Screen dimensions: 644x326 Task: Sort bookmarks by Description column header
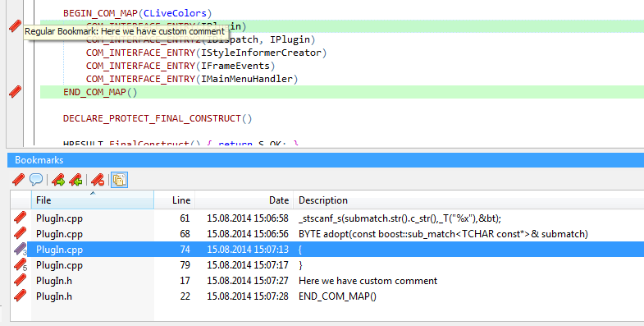[468, 200]
